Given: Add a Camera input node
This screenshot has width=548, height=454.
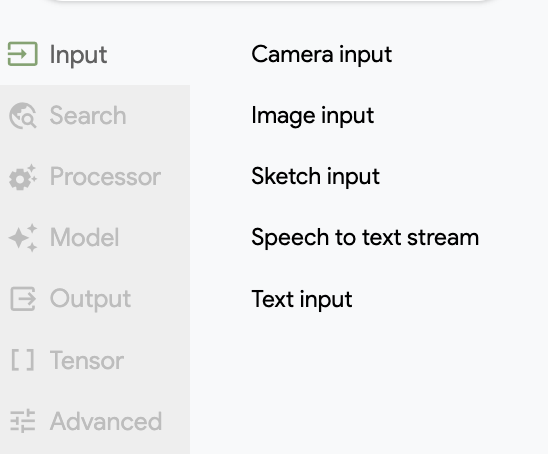Looking at the screenshot, I should pyautogui.click(x=322, y=55).
